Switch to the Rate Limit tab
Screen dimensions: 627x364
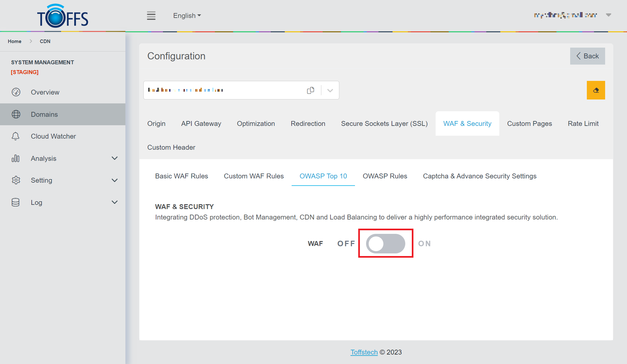(x=583, y=124)
